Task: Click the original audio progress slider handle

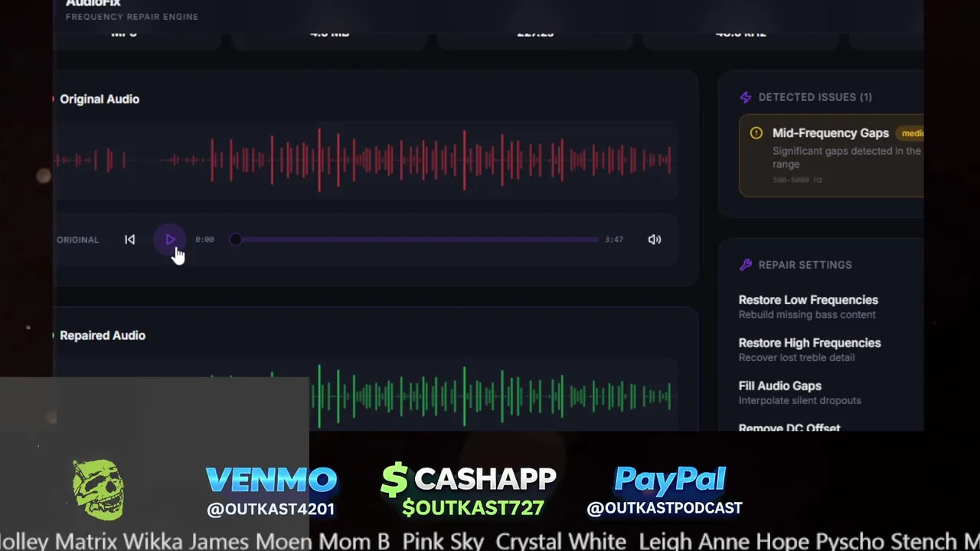Action: point(236,240)
